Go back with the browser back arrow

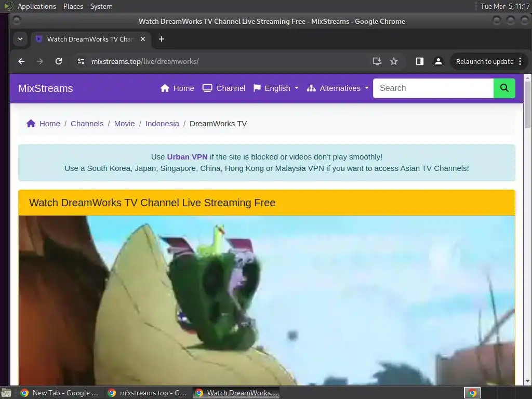click(21, 61)
